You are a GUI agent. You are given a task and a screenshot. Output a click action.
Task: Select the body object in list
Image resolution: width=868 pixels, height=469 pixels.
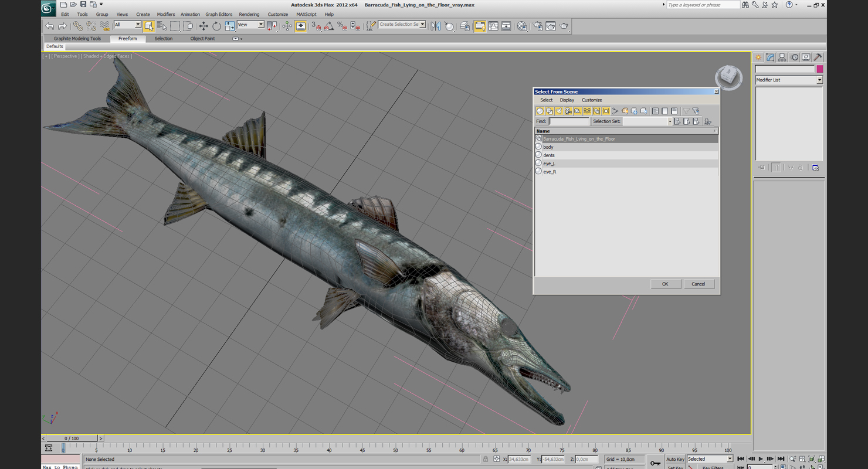(x=626, y=147)
